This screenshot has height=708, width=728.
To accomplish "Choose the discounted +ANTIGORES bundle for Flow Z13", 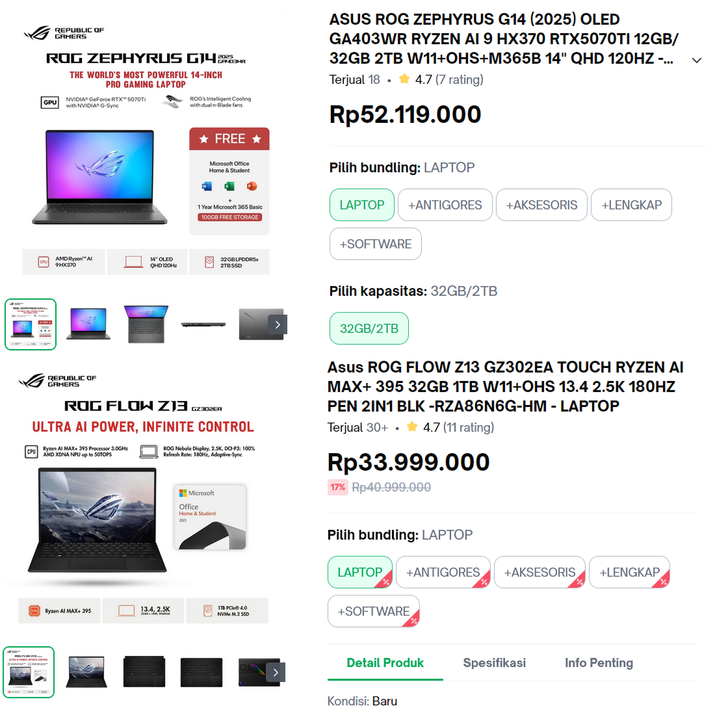I will [443, 572].
